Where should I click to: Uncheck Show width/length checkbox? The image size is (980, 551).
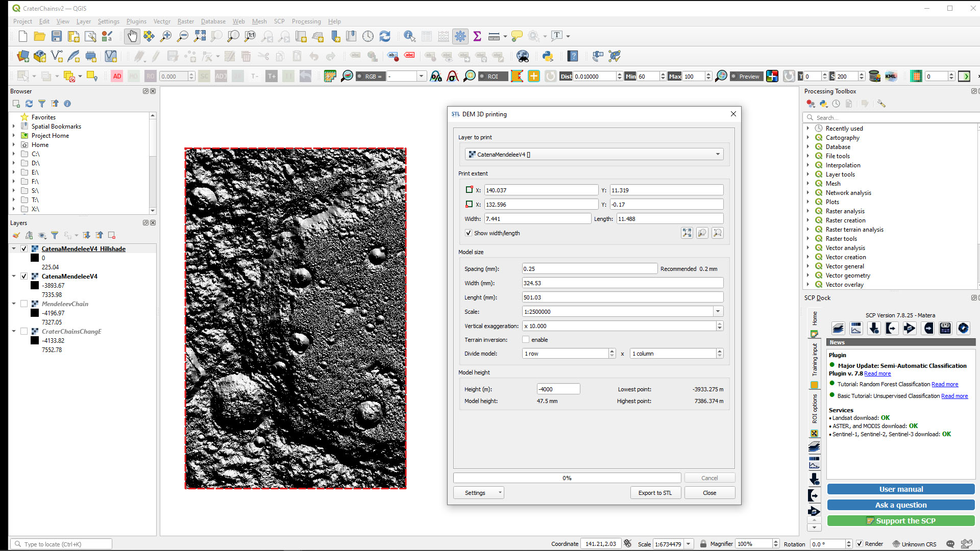pyautogui.click(x=469, y=233)
